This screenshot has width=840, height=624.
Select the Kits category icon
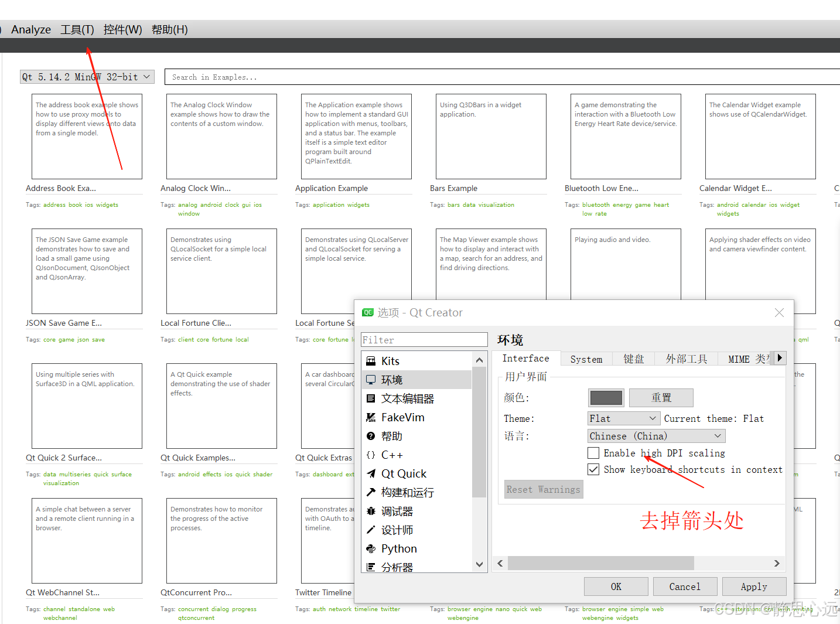pyautogui.click(x=371, y=361)
